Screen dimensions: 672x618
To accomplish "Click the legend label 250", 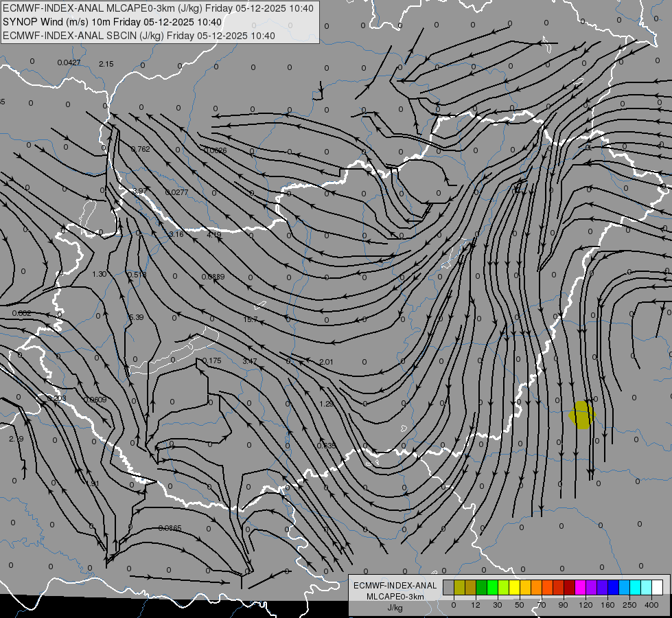I will pos(629,605).
